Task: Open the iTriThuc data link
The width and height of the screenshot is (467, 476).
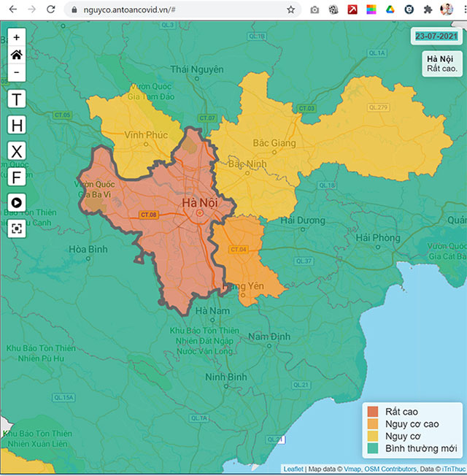Action: (x=455, y=469)
